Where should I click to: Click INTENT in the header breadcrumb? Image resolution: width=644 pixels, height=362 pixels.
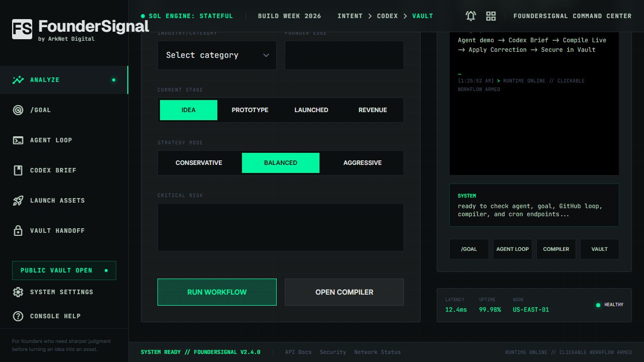point(350,16)
